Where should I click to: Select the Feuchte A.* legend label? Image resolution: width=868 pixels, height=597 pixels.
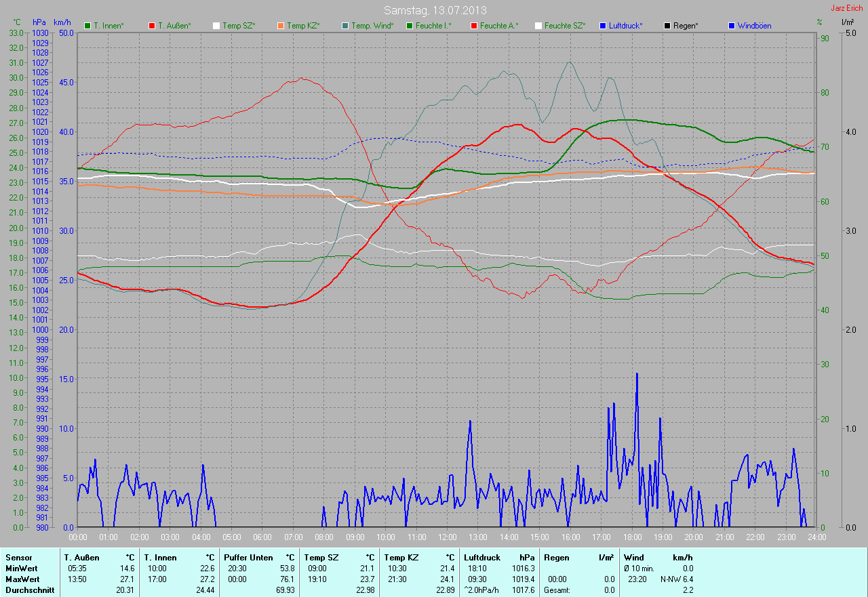(x=499, y=26)
